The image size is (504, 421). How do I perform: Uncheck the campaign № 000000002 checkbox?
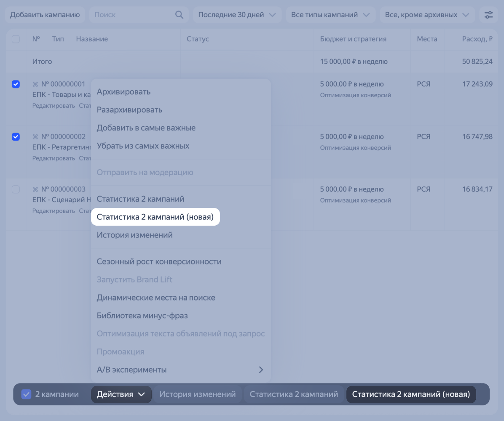[x=16, y=137]
